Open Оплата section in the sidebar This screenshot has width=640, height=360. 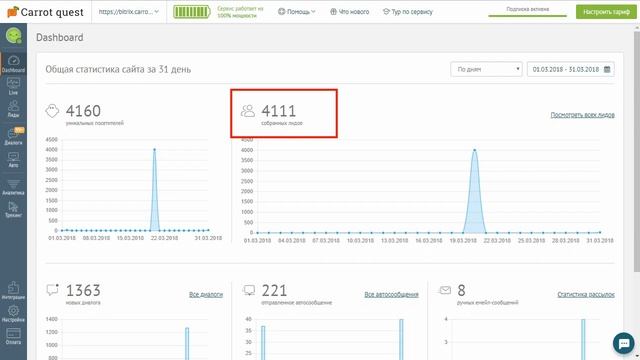click(13, 336)
